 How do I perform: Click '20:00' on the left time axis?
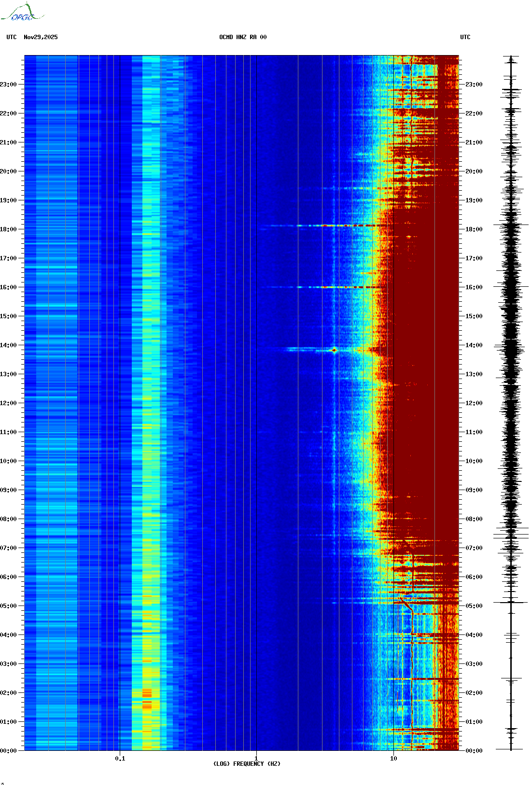point(8,171)
